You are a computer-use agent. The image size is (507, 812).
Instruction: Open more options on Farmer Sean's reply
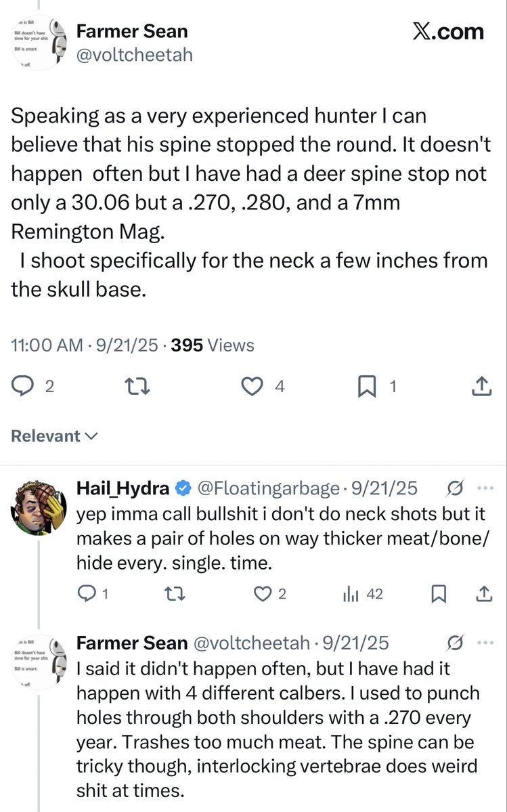coord(485,642)
